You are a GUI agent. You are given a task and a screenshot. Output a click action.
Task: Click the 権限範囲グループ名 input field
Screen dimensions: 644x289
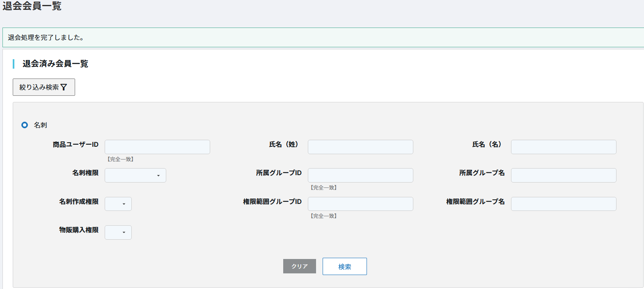coord(563,204)
